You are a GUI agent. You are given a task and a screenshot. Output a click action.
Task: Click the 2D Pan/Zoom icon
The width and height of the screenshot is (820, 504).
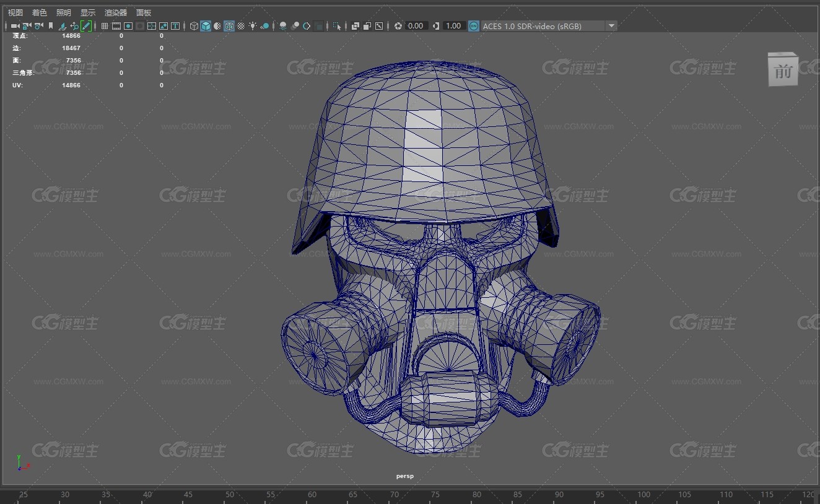click(x=74, y=26)
